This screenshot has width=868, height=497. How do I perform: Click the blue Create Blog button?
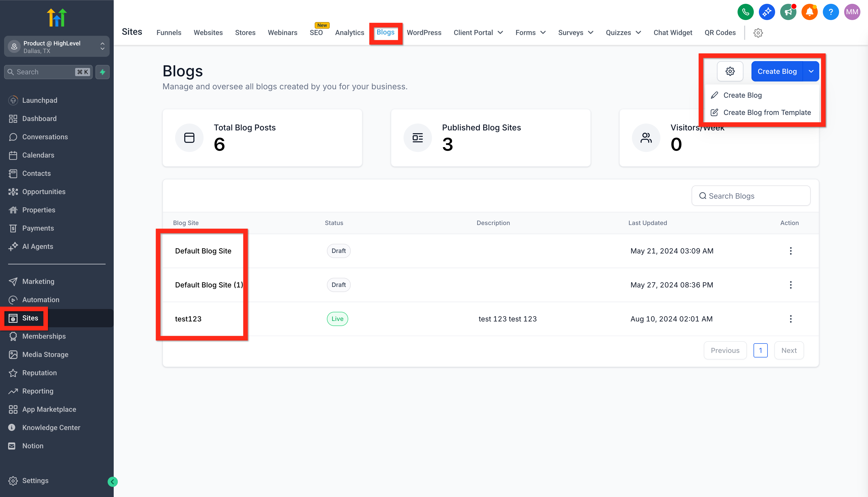[x=777, y=71]
